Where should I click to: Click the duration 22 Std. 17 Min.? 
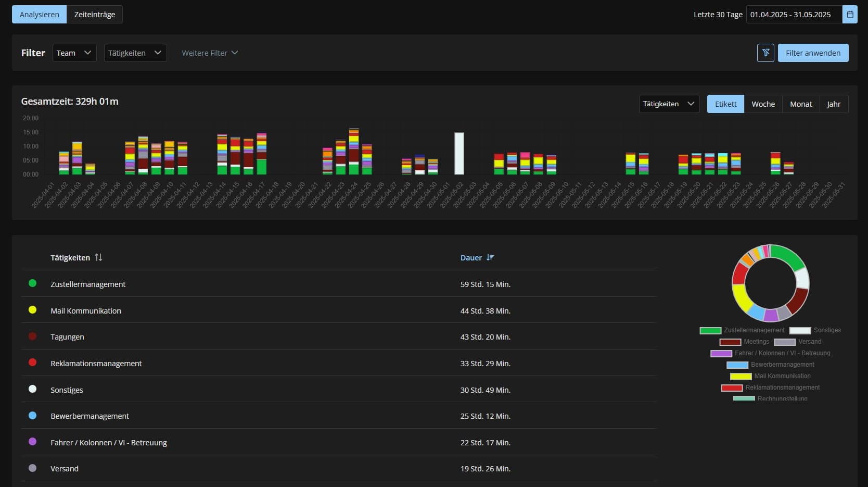click(x=486, y=443)
